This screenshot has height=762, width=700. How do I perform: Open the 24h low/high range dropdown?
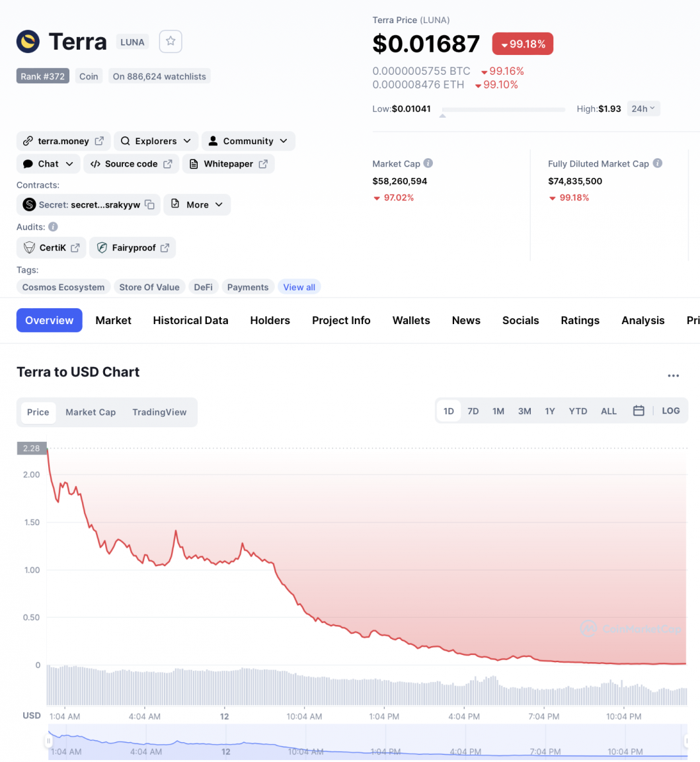(643, 109)
